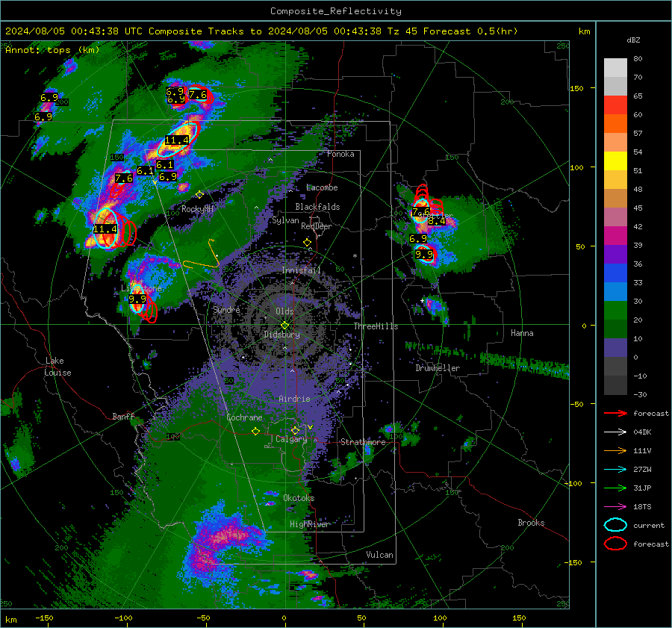Pick the blue 36 dBZ swatch
Viewport: 672px width, 628px height.
[615, 273]
